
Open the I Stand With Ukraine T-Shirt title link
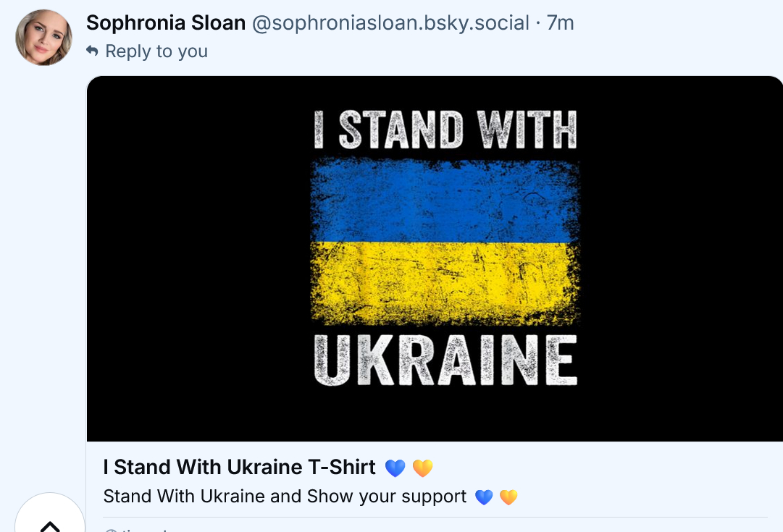click(x=240, y=468)
